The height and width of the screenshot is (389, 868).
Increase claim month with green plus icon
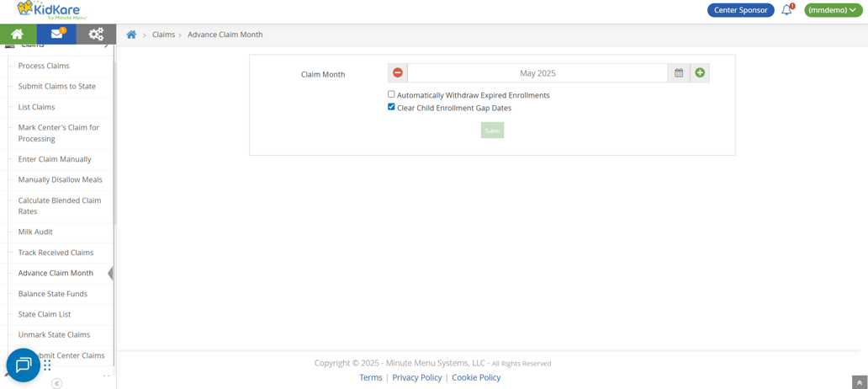(700, 72)
